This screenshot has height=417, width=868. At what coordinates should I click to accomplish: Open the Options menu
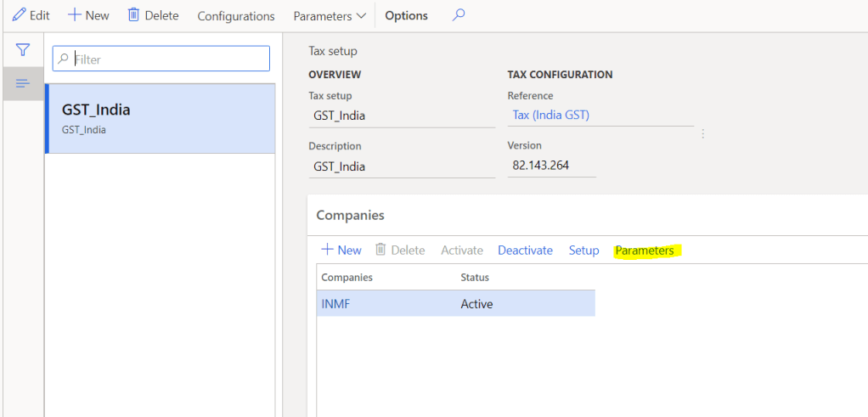click(406, 16)
